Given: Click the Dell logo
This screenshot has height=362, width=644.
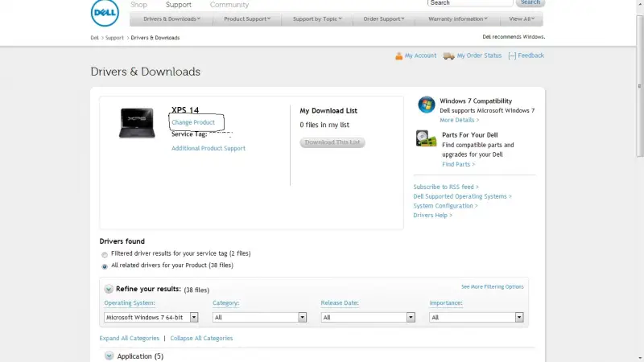Looking at the screenshot, I should pyautogui.click(x=105, y=13).
